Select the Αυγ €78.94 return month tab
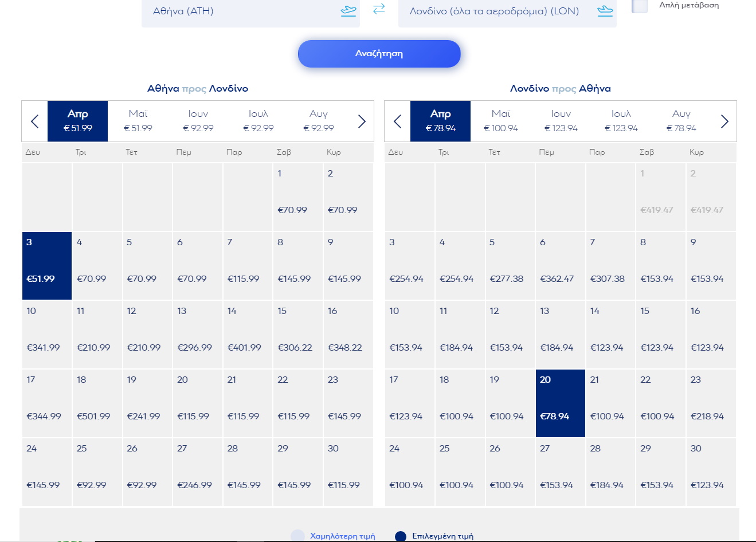This screenshot has height=542, width=756. 681,121
